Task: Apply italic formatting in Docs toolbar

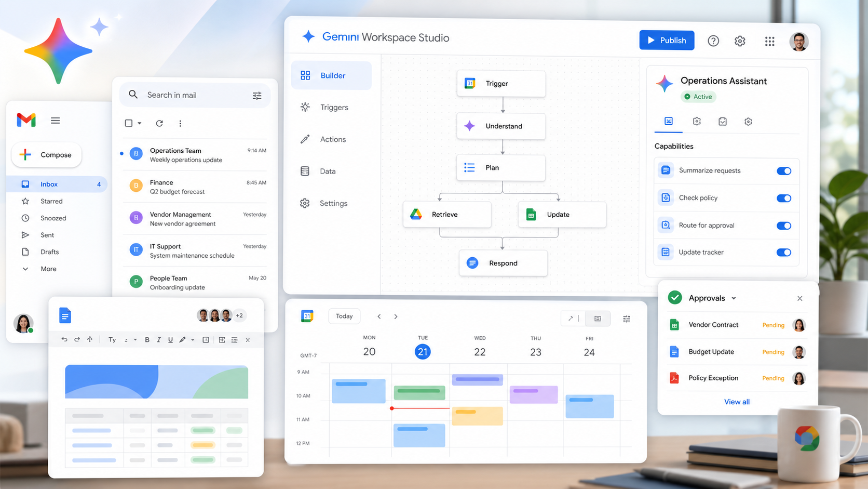Action: 159,340
